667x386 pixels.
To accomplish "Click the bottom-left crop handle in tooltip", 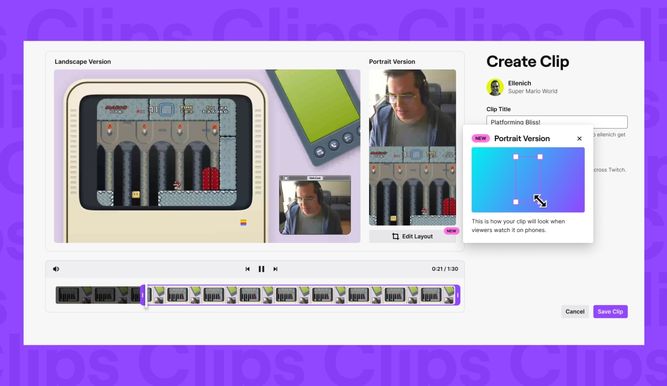I will (516, 202).
